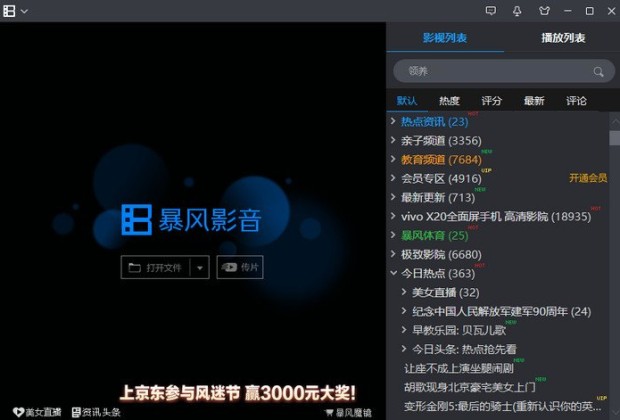This screenshot has height=420, width=620.
Task: Open the 暴风魔镜 shop link
Action: coord(348,413)
